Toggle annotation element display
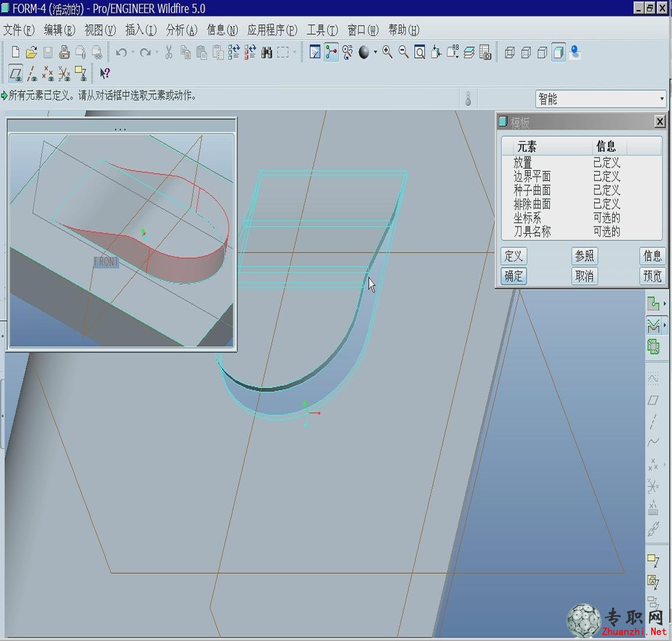The image size is (672, 641). coord(81,73)
